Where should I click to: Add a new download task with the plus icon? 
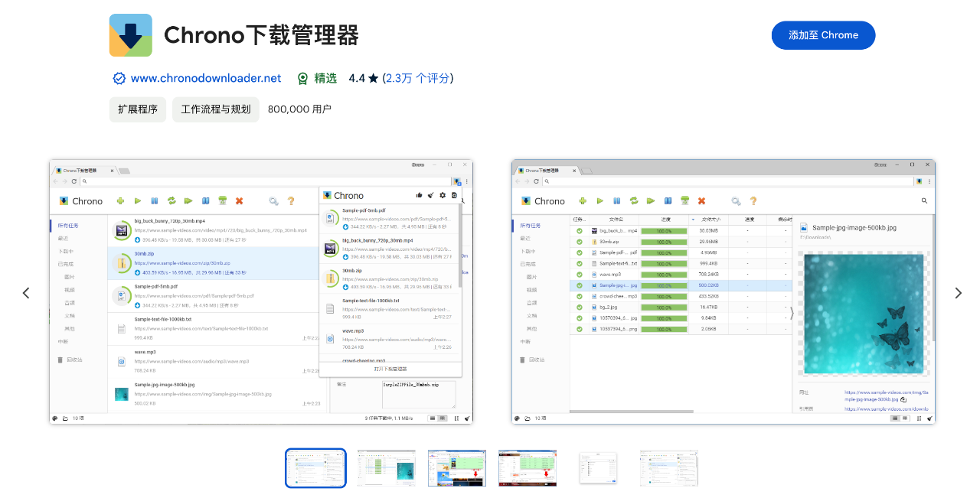(x=120, y=200)
